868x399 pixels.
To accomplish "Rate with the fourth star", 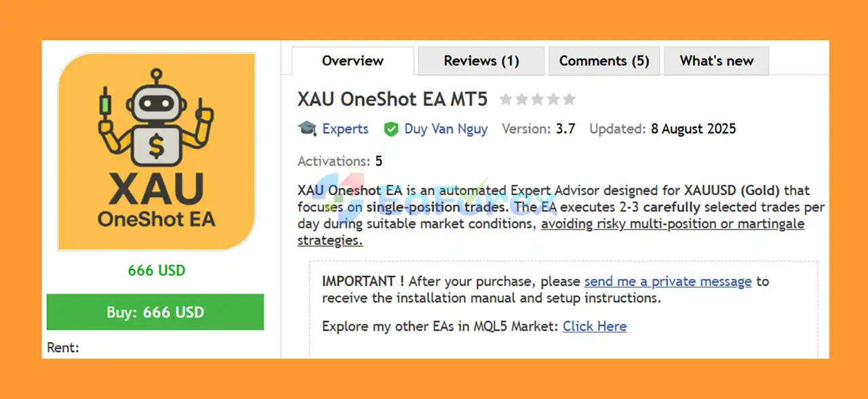I will point(553,100).
